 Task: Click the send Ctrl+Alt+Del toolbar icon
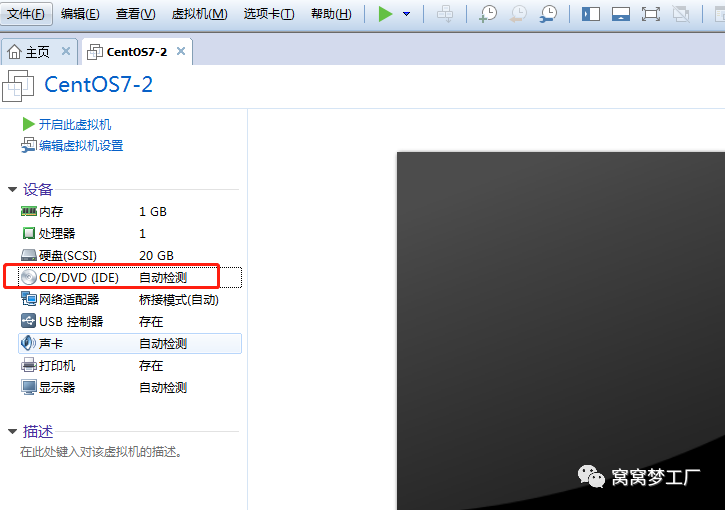[445, 14]
